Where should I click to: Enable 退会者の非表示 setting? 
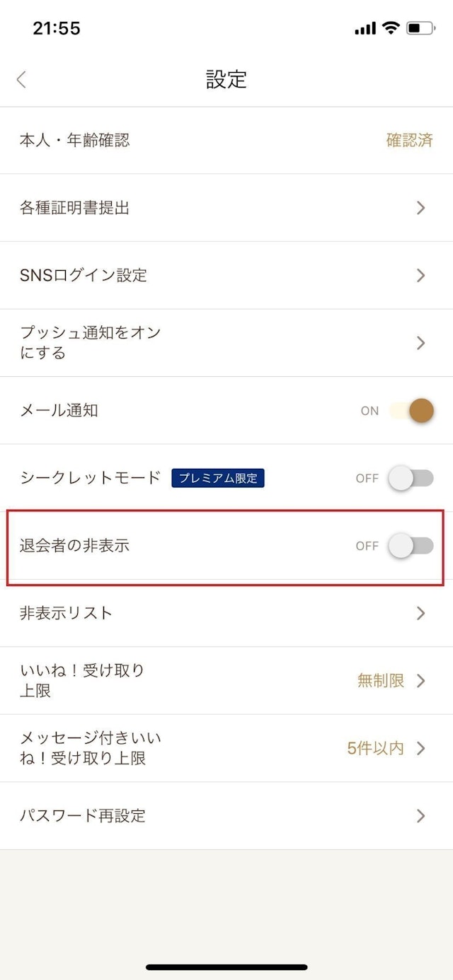409,545
